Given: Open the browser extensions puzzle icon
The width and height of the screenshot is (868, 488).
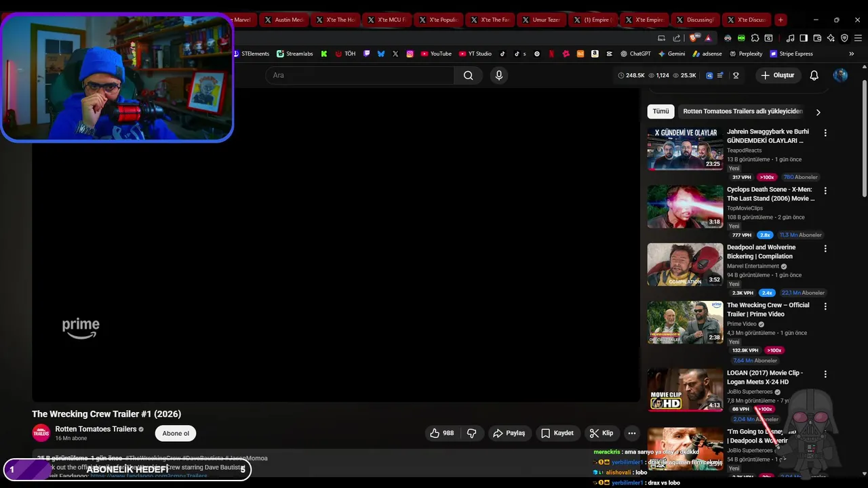Looking at the screenshot, I should coord(755,38).
